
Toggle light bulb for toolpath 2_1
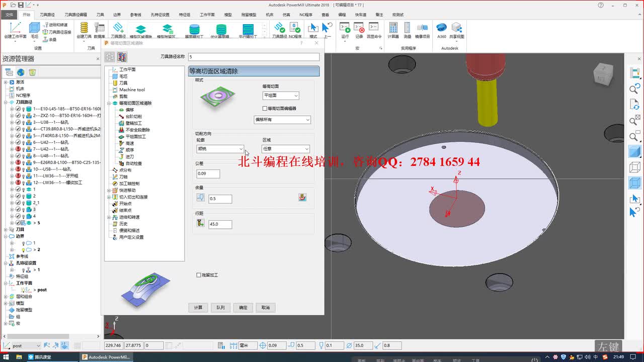tap(23, 203)
